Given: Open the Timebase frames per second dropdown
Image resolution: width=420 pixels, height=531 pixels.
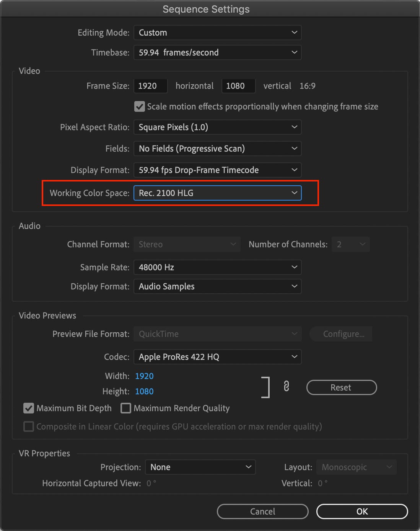Looking at the screenshot, I should (218, 52).
